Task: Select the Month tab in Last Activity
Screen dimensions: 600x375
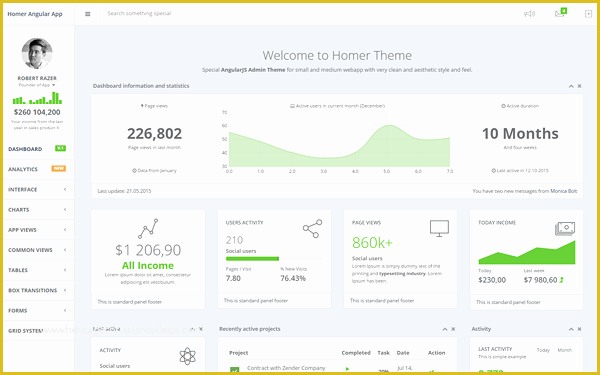Action: coord(564,350)
